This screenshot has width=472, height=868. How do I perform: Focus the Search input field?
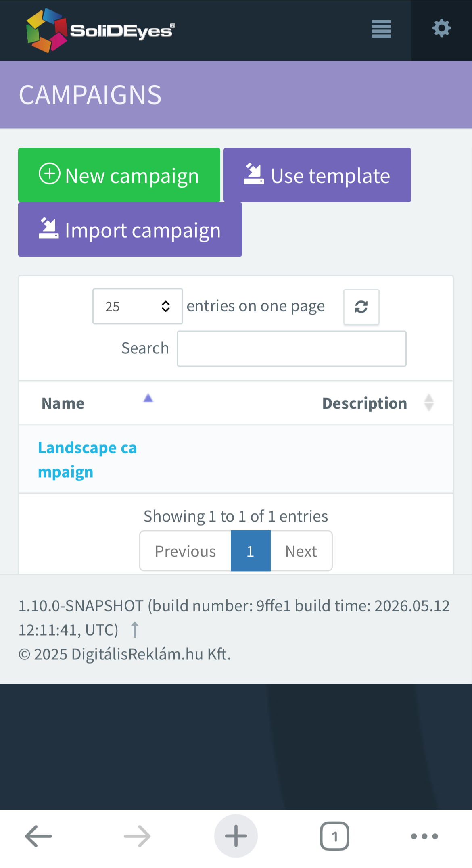coord(291,348)
